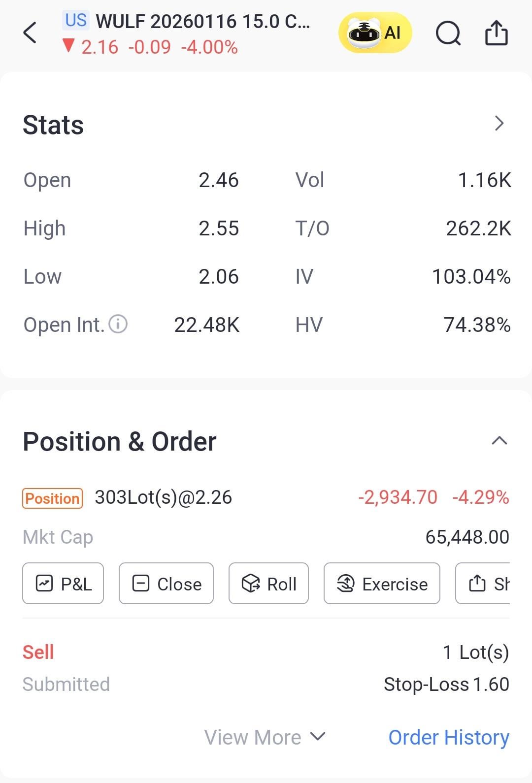The width and height of the screenshot is (532, 783).
Task: Tap the Stats section heading
Action: pyautogui.click(x=53, y=125)
